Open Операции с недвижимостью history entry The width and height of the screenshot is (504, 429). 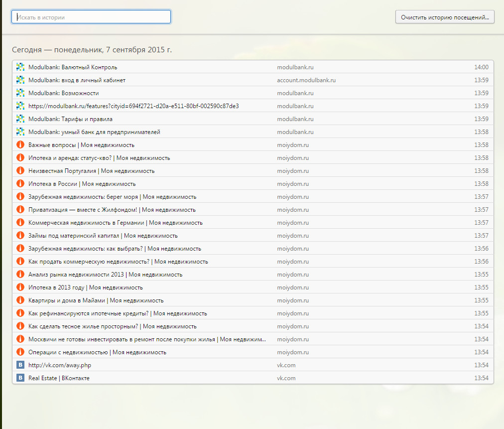pos(97,352)
